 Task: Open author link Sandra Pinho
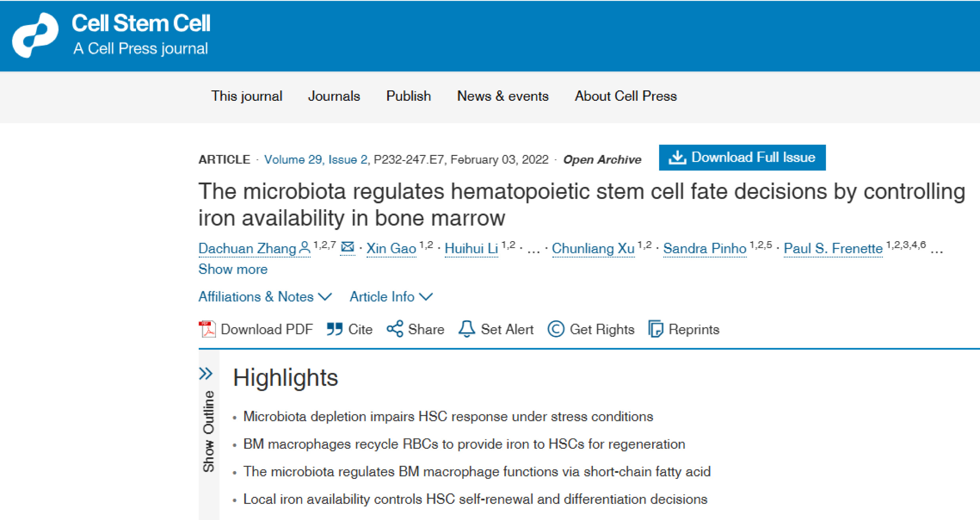pyautogui.click(x=704, y=249)
